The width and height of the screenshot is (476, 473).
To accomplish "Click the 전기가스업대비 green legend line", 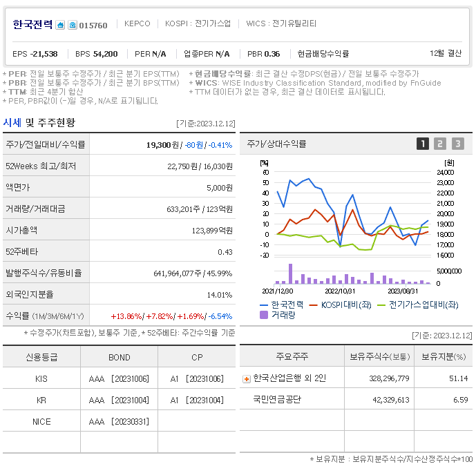I will [x=381, y=305].
